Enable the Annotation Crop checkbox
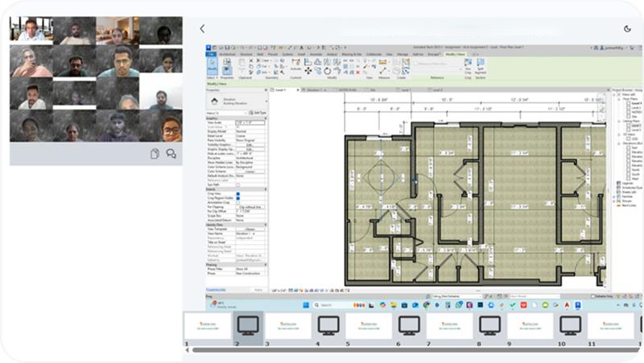 pos(237,203)
